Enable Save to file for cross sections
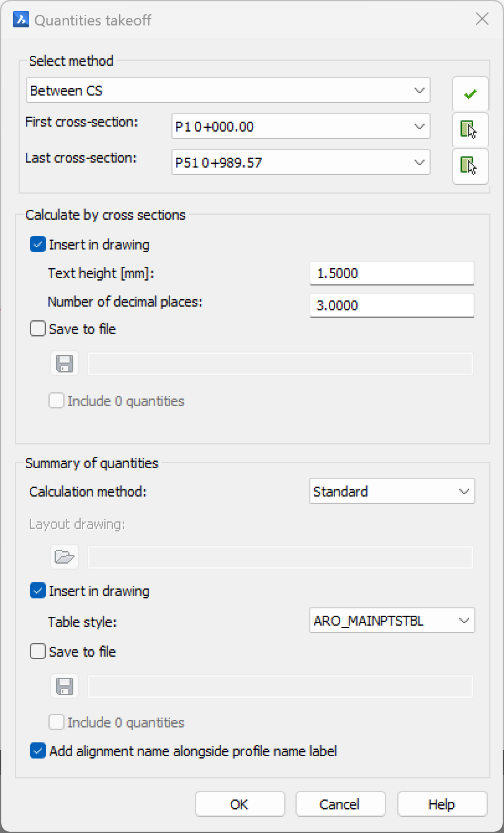504x833 pixels. pyautogui.click(x=38, y=329)
